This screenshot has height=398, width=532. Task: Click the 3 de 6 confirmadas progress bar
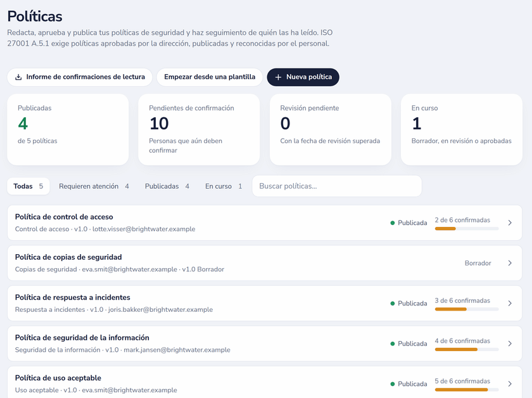coord(467,309)
